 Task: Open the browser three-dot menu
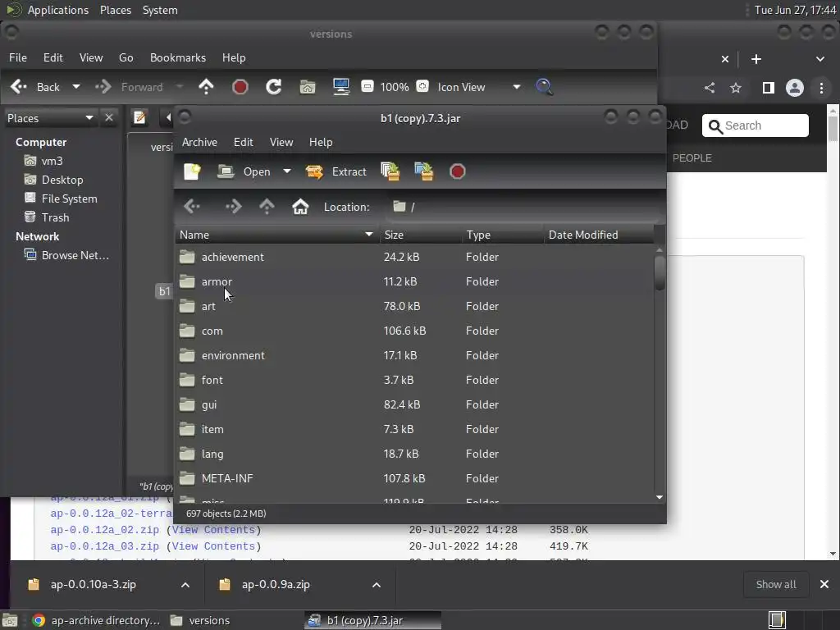pyautogui.click(x=821, y=88)
